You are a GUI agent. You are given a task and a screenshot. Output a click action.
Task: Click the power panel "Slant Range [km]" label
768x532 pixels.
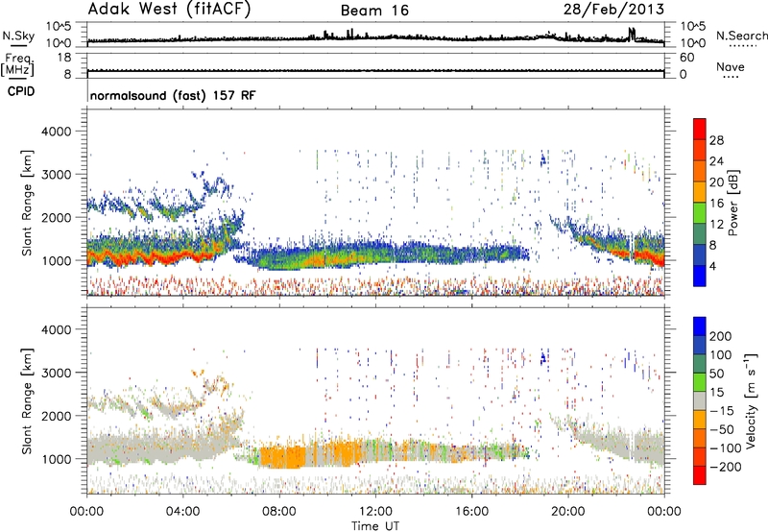(x=27, y=203)
